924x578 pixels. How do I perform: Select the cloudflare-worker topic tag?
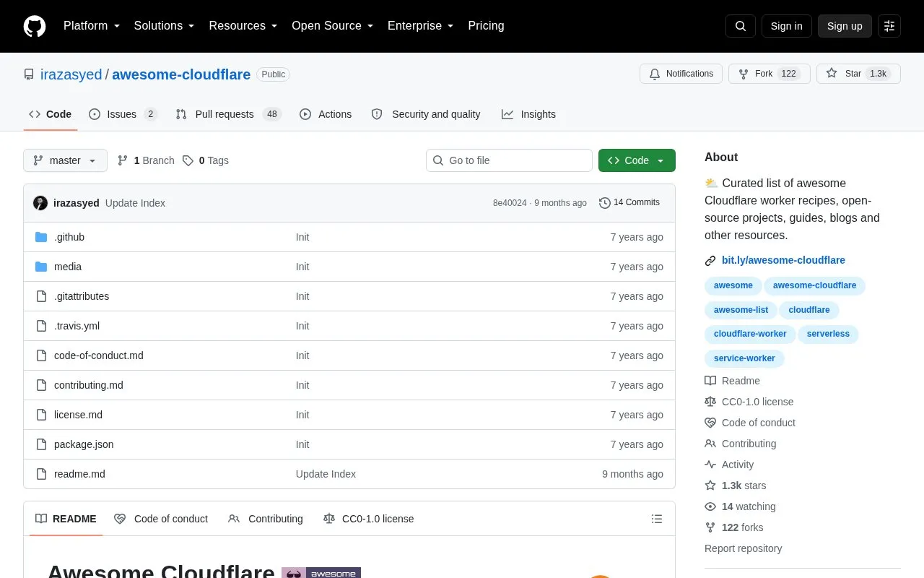click(x=750, y=334)
